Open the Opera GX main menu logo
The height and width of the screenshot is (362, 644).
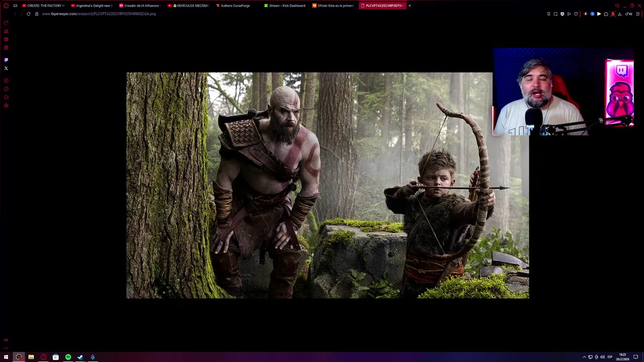coord(6,6)
